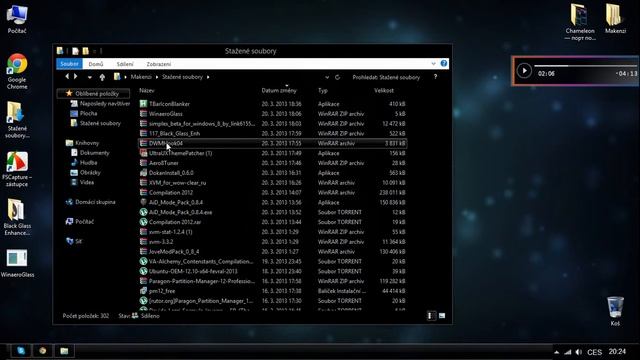Open the Koš recycle bin
This screenshot has width=640, height=360.
point(615,311)
